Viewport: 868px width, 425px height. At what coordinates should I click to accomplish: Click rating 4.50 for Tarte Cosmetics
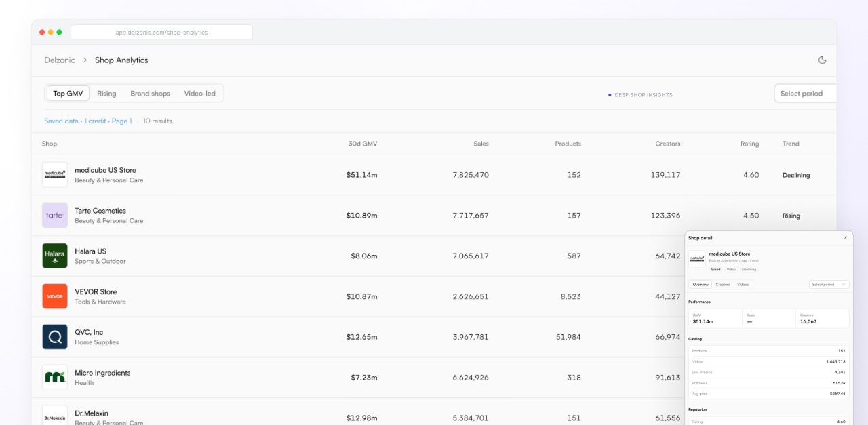[751, 216]
